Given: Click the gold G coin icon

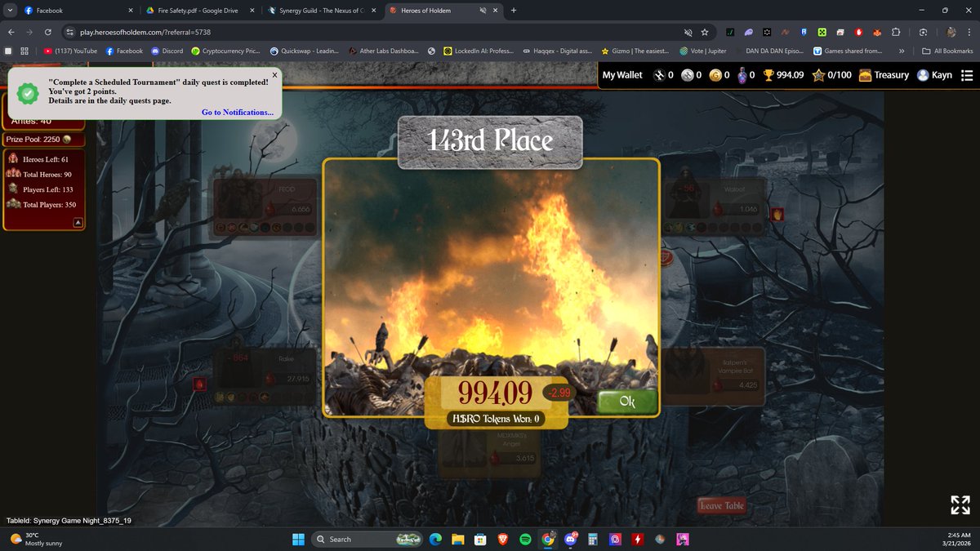Looking at the screenshot, I should [715, 75].
